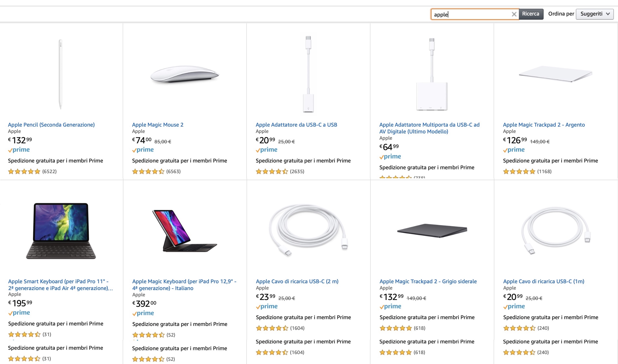Image resolution: width=618 pixels, height=364 pixels.
Task: Click the Ricerca search button
Action: tap(530, 14)
